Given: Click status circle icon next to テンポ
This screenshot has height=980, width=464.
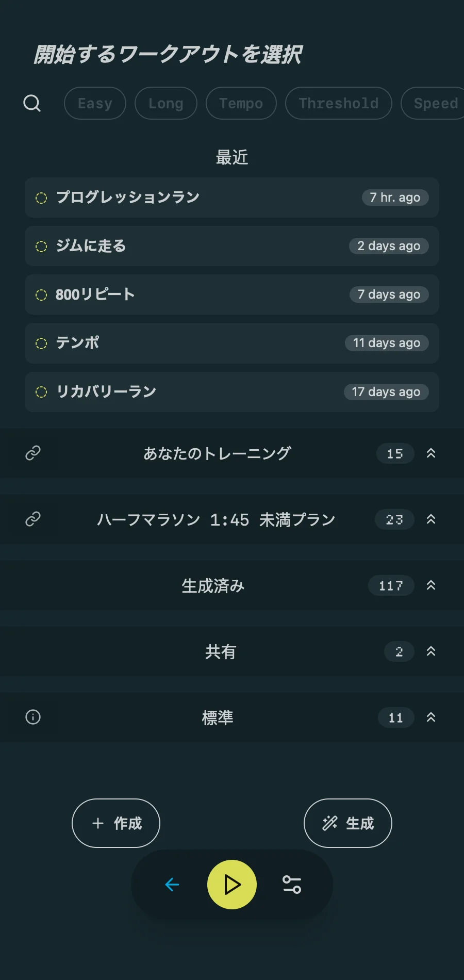Looking at the screenshot, I should (x=41, y=344).
